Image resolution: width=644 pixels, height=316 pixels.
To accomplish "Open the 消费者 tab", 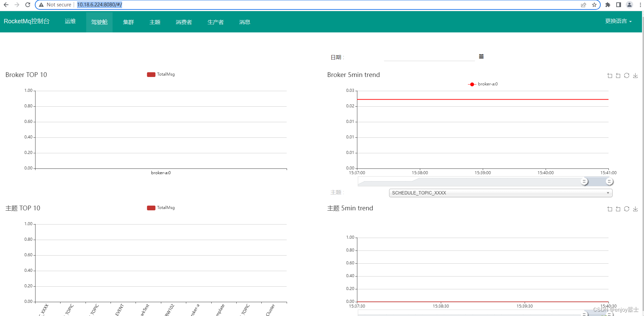I will point(184,22).
